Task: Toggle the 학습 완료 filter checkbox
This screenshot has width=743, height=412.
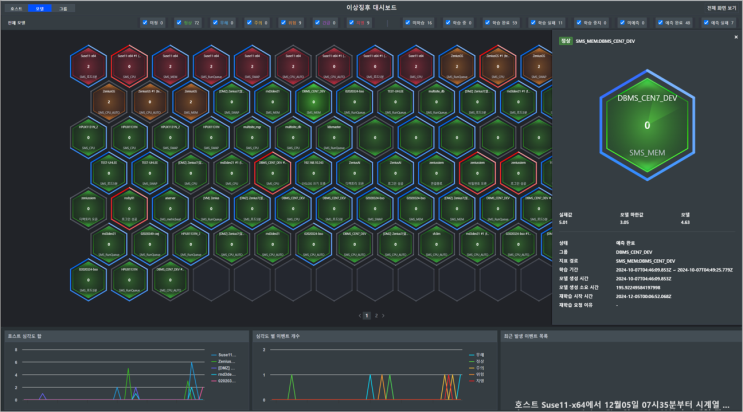Action: click(492, 20)
